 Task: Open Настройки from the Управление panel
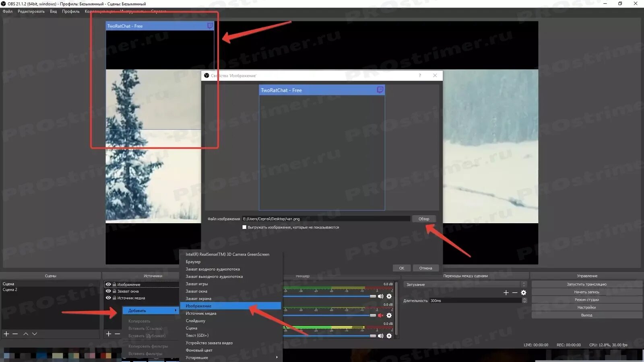[586, 307]
